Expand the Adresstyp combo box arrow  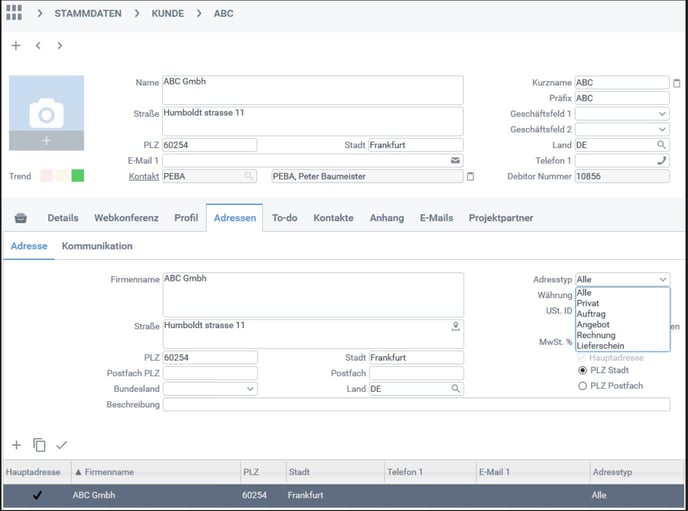pyautogui.click(x=662, y=280)
